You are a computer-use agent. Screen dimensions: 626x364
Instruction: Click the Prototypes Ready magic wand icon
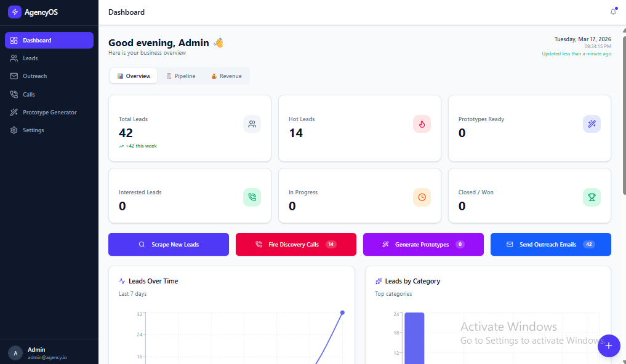[592, 124]
